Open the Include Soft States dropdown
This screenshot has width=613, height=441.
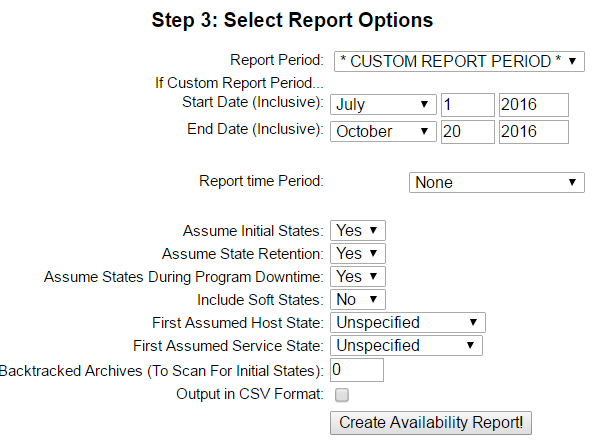[x=357, y=299]
